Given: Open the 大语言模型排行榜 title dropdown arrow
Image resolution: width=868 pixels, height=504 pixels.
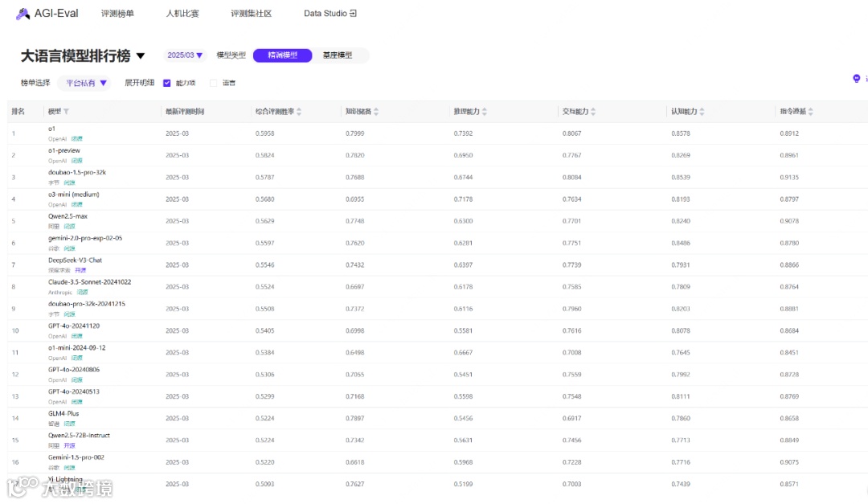Looking at the screenshot, I should [141, 56].
